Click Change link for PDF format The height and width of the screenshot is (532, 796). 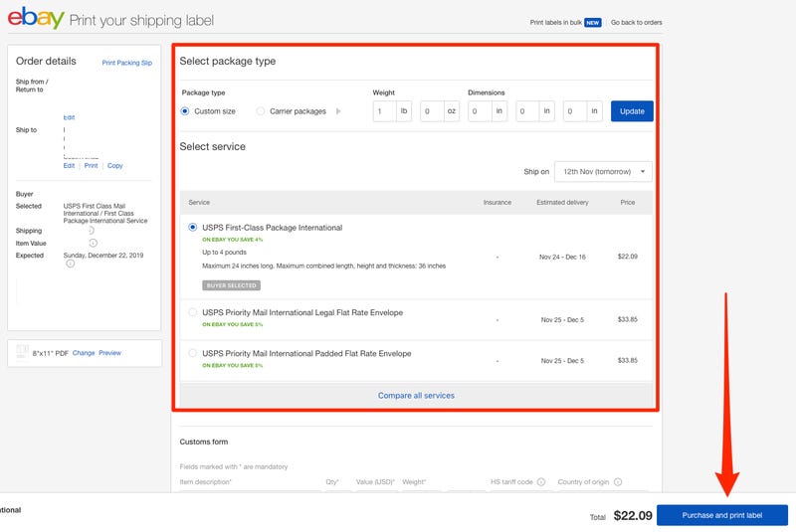click(84, 352)
